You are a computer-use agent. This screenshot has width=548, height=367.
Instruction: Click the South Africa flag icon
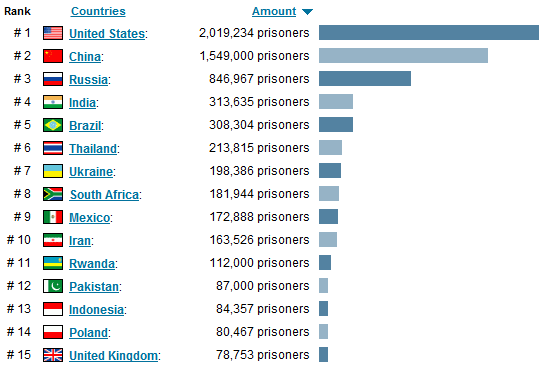point(53,194)
